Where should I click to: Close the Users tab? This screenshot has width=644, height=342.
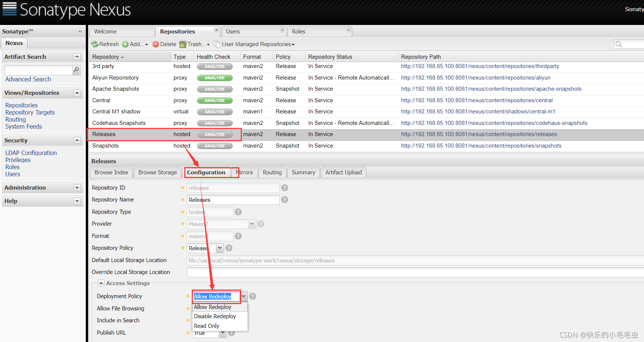[x=282, y=30]
